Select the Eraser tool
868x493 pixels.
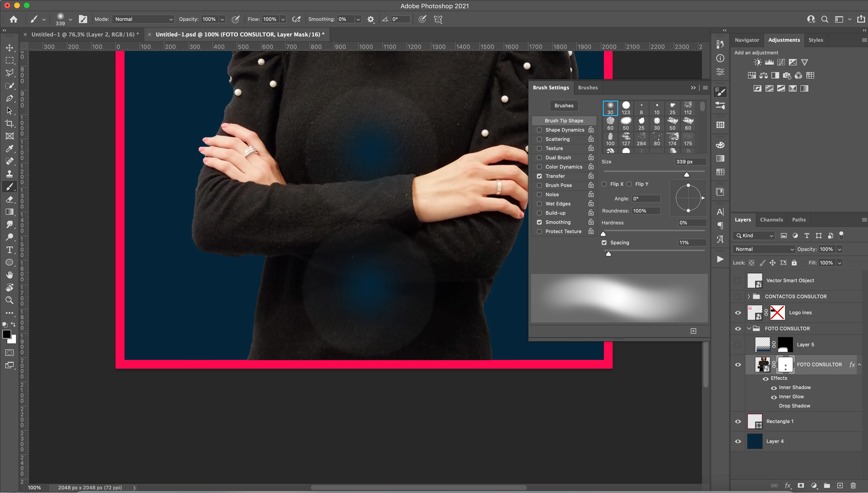9,199
